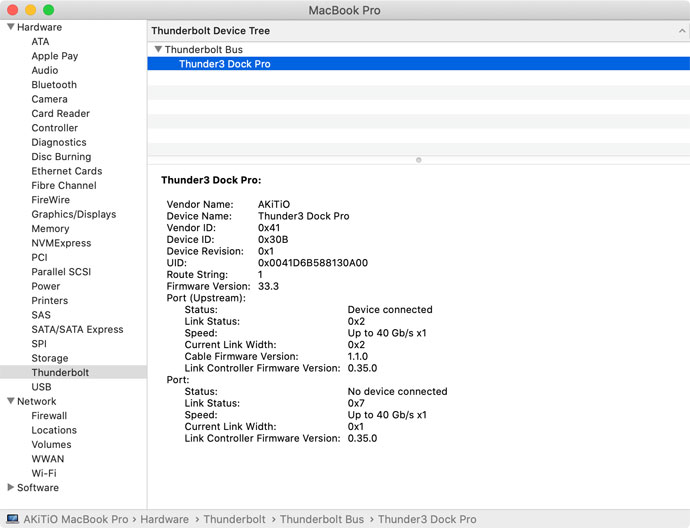Image resolution: width=690 pixels, height=528 pixels.
Task: Collapse the Thunderbolt Bus tree node
Action: coord(158,50)
